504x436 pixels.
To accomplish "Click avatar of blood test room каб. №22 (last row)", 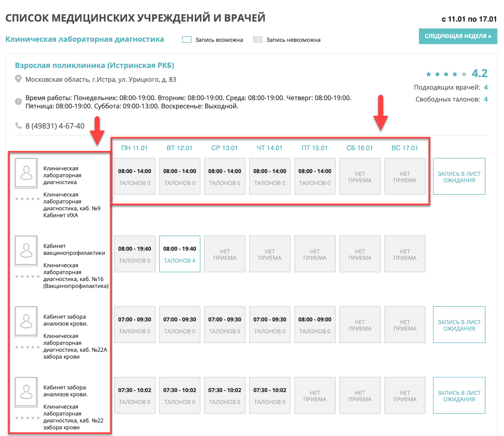I will pos(26,392).
